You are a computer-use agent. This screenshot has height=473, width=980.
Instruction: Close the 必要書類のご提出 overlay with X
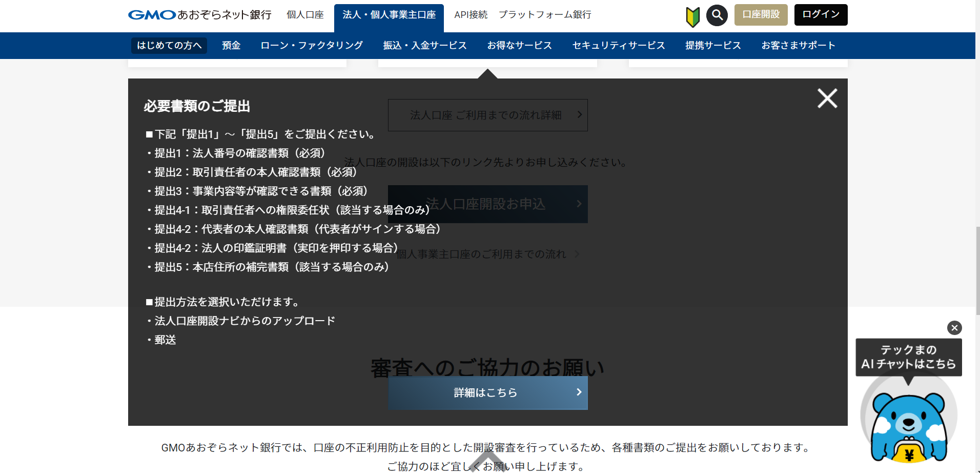pyautogui.click(x=827, y=98)
